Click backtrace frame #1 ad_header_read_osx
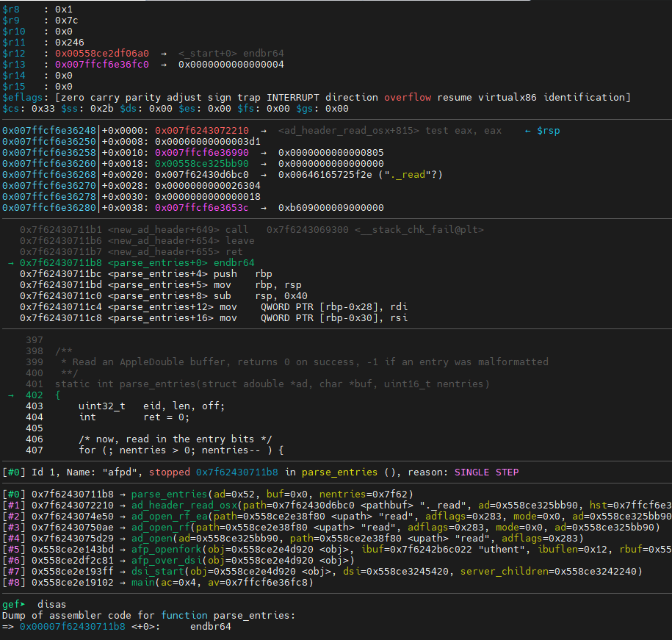Screen dimensions: 672x640 click(337, 506)
